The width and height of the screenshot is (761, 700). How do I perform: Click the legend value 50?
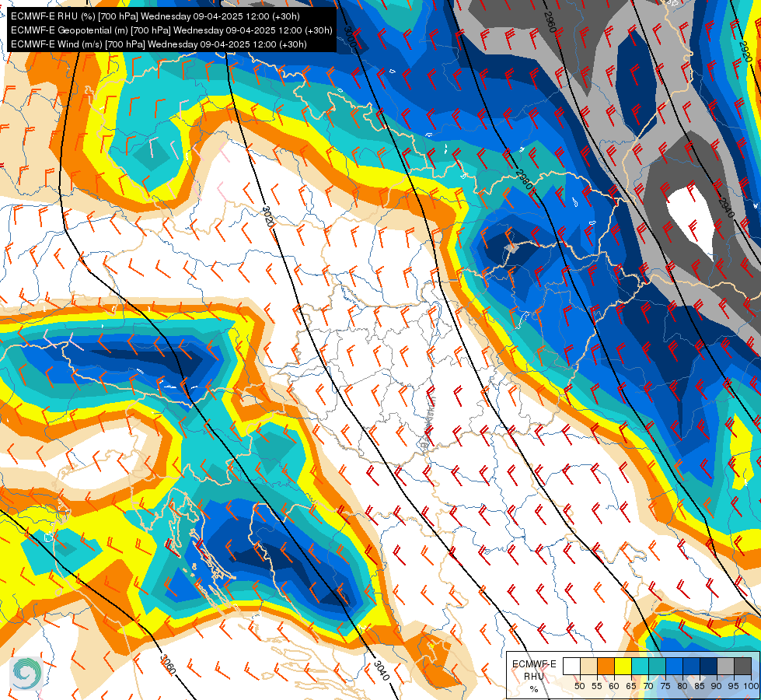pyautogui.click(x=579, y=686)
